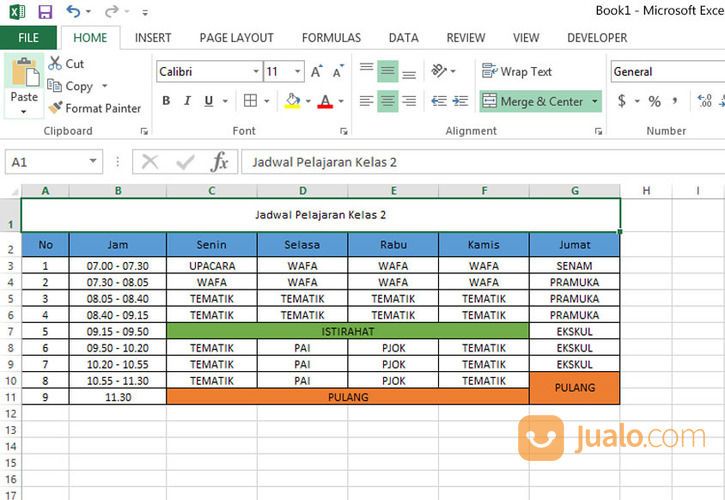This screenshot has height=500, width=725.
Task: Open the Borders tool icon
Action: [250, 101]
